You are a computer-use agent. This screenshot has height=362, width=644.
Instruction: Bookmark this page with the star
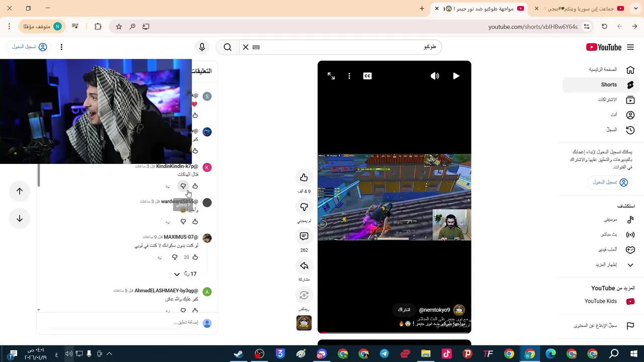click(x=119, y=27)
